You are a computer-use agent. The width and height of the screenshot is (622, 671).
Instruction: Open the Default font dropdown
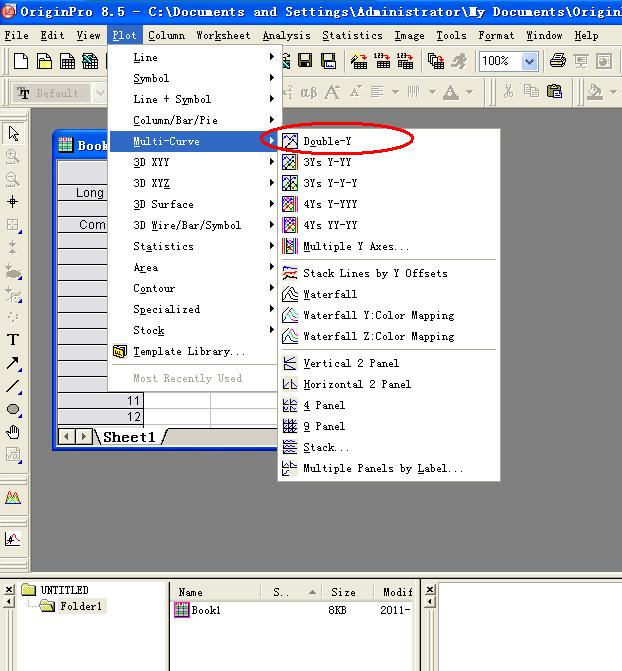(x=100, y=93)
